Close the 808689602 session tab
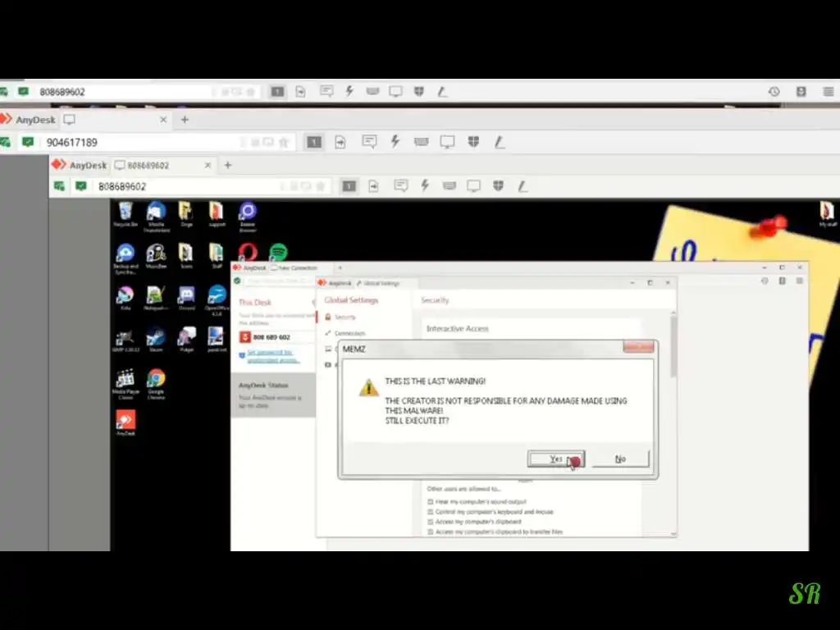This screenshot has height=630, width=840. pyautogui.click(x=208, y=165)
